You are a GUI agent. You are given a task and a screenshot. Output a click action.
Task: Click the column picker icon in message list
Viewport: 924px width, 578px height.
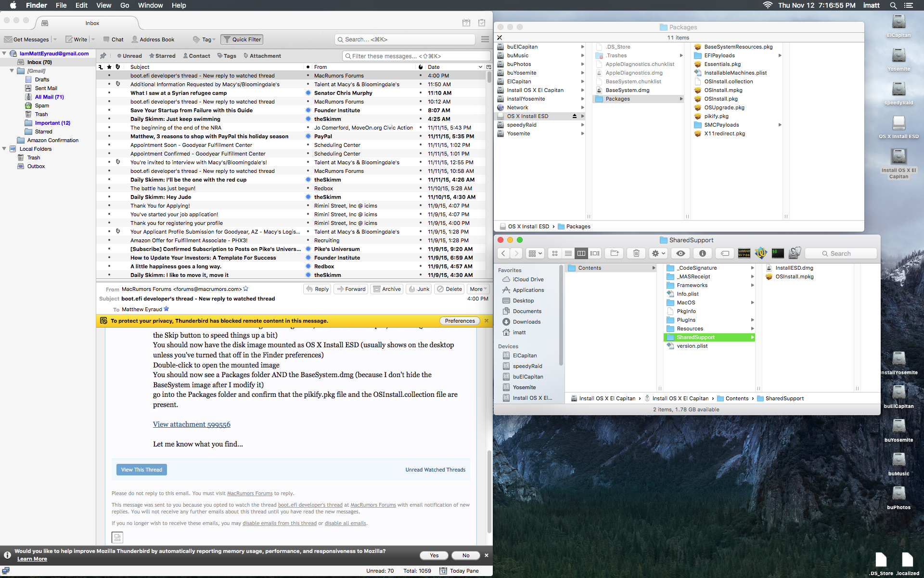click(x=488, y=67)
